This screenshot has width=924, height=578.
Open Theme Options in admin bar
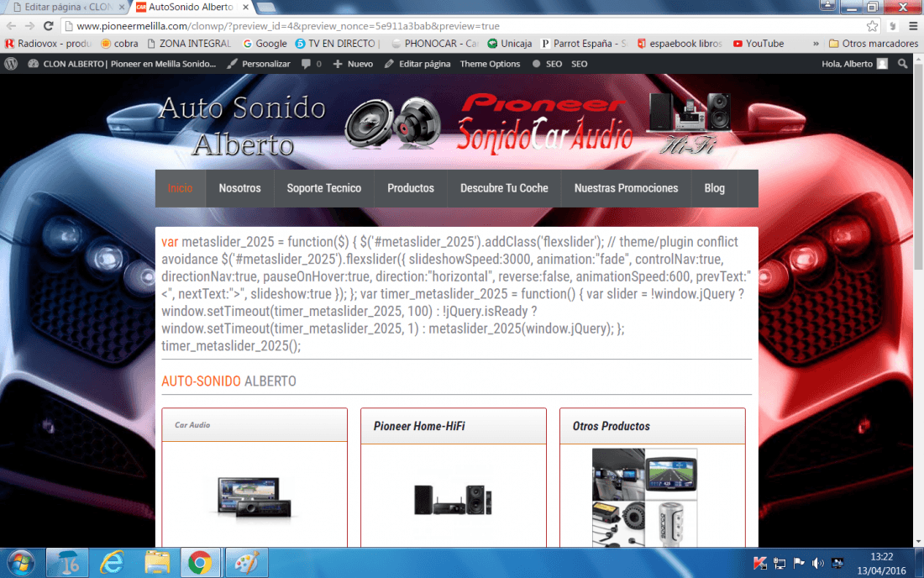490,64
